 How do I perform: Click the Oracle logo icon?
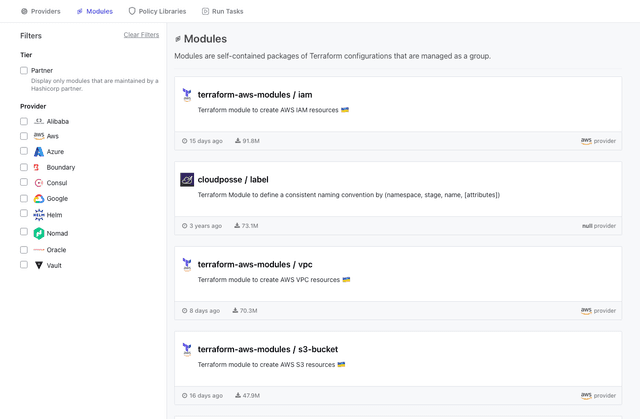(39, 250)
